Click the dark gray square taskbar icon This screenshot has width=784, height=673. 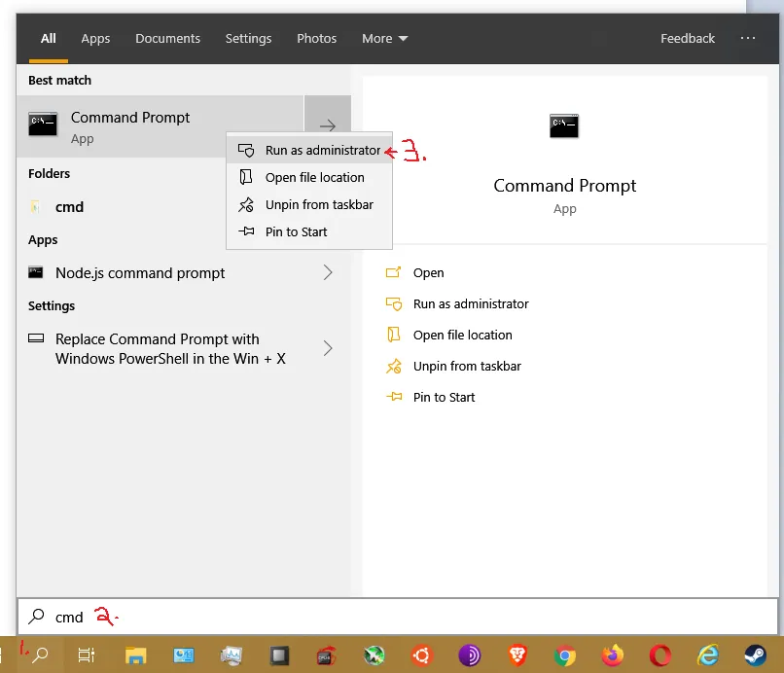(x=279, y=655)
